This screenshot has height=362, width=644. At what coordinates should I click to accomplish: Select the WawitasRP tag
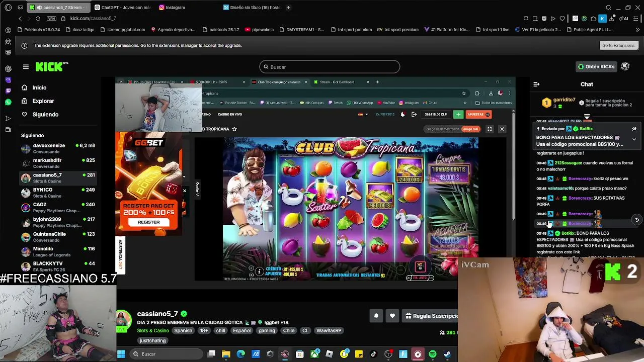click(x=329, y=330)
